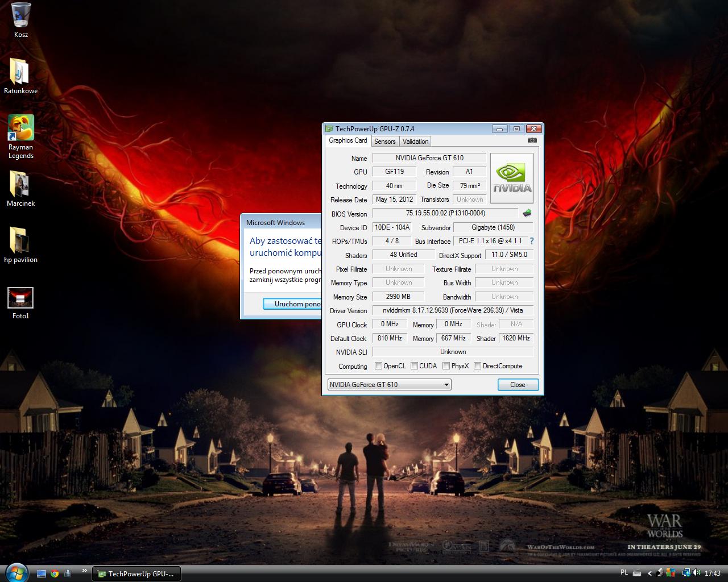Click the GPU-Z title bar app icon
Viewport: 728px width, 582px height.
(x=329, y=128)
